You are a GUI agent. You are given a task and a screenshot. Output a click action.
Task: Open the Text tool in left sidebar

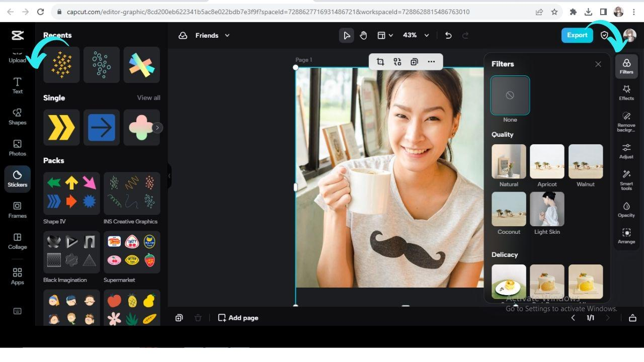[x=17, y=85]
